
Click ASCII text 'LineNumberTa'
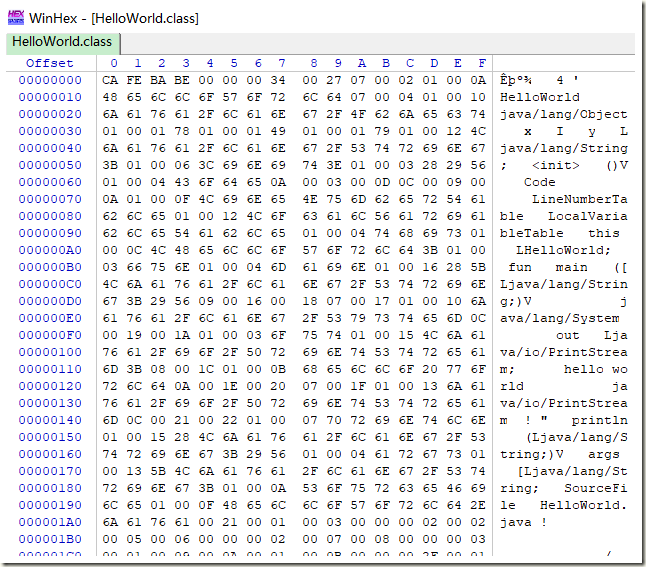(x=580, y=199)
